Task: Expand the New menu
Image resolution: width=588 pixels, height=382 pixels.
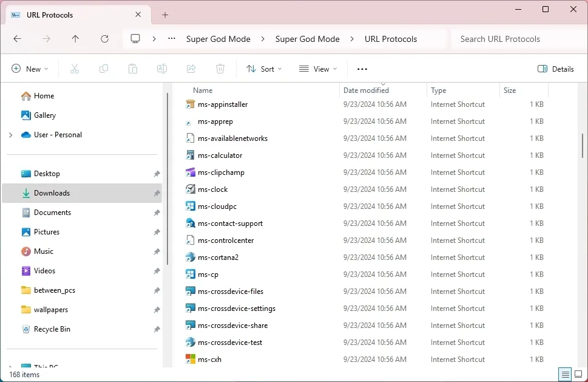Action: tap(30, 69)
